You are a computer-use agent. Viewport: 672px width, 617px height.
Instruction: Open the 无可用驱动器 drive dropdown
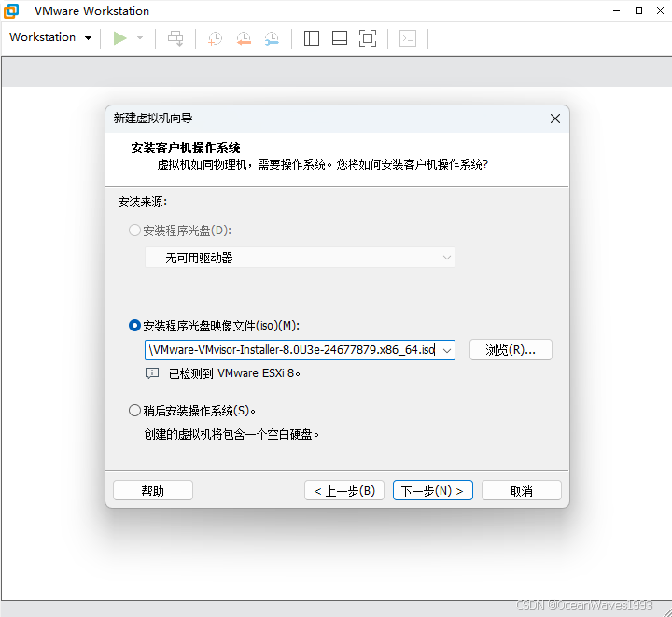(x=300, y=258)
